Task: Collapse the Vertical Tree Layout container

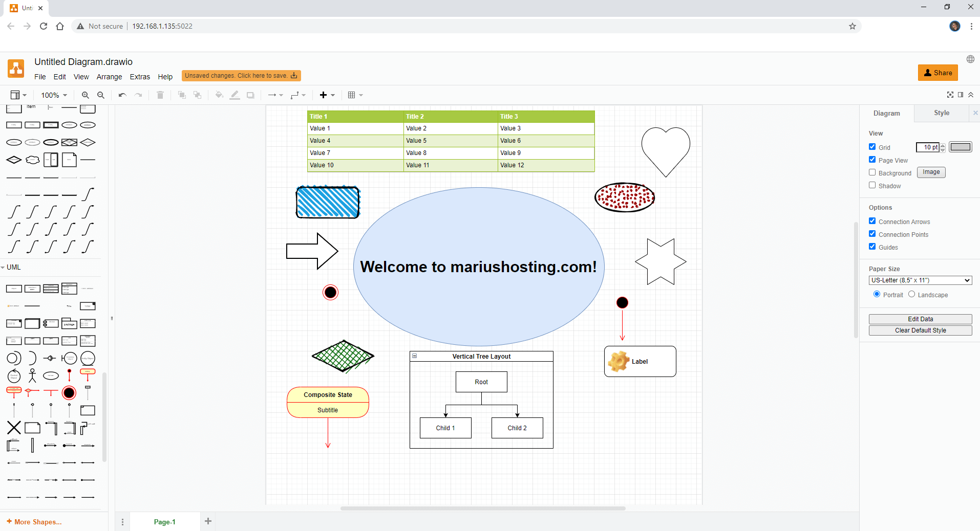Action: (415, 356)
